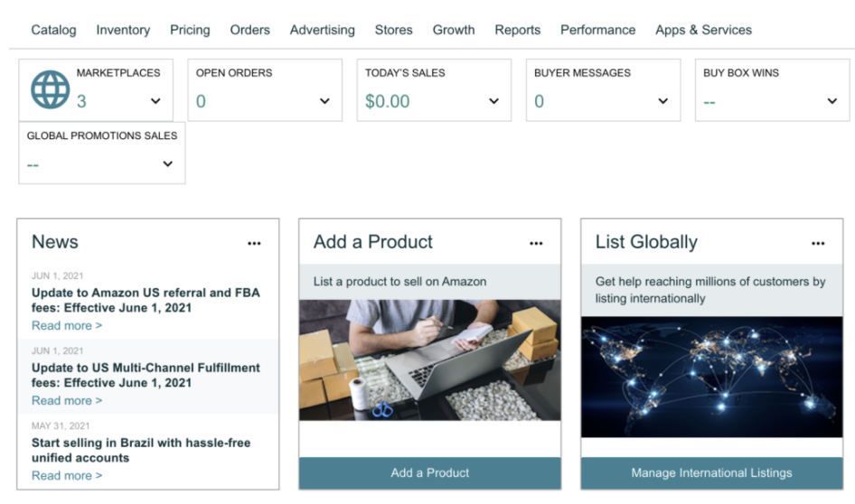The height and width of the screenshot is (504, 855).
Task: Click the Buyer Messages value 0
Action: pyautogui.click(x=539, y=101)
